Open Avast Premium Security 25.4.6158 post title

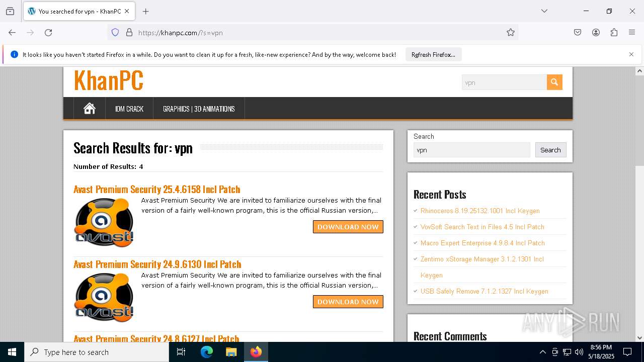click(x=157, y=190)
